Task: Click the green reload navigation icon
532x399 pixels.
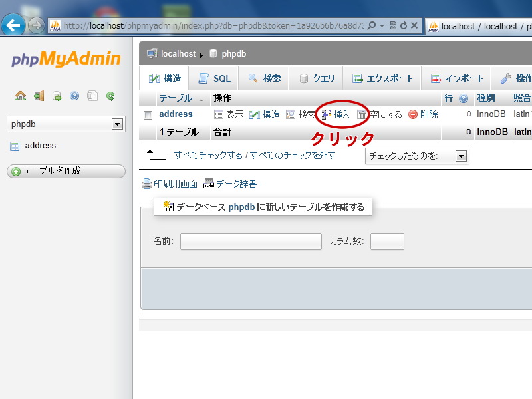Action: 110,96
